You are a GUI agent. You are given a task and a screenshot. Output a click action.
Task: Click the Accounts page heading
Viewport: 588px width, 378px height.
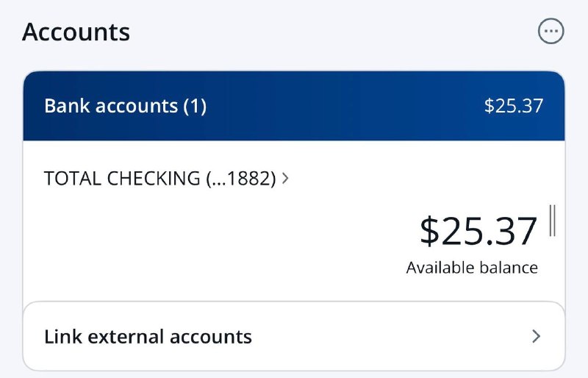(x=76, y=32)
